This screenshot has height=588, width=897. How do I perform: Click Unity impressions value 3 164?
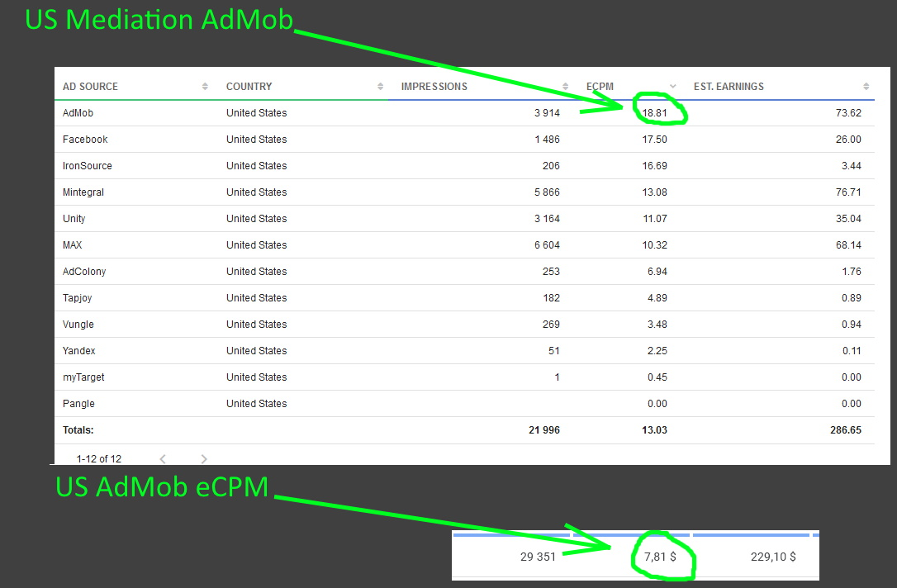click(547, 219)
